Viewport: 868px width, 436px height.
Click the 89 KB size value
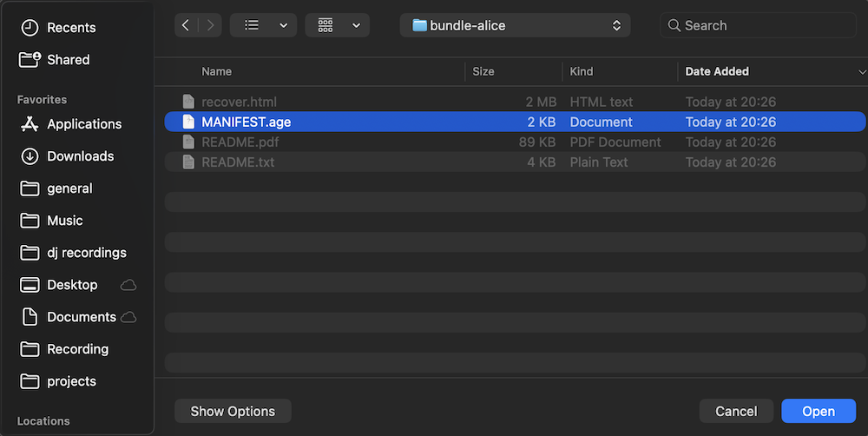537,142
